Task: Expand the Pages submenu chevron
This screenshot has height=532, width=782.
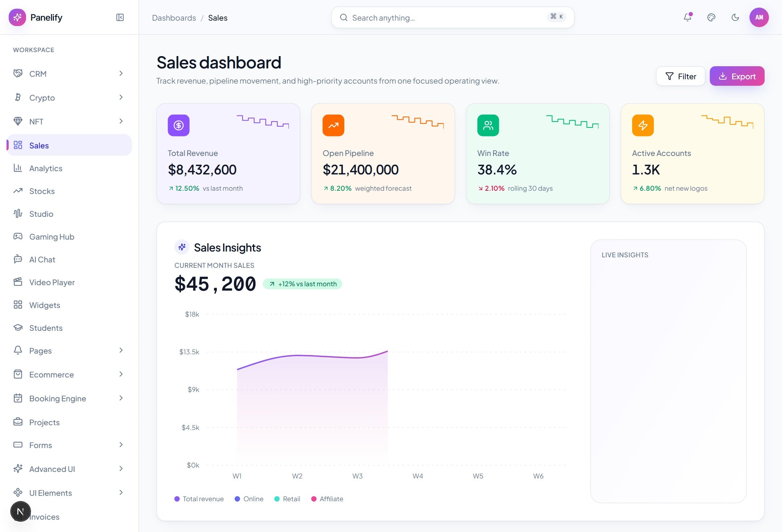Action: click(x=121, y=350)
